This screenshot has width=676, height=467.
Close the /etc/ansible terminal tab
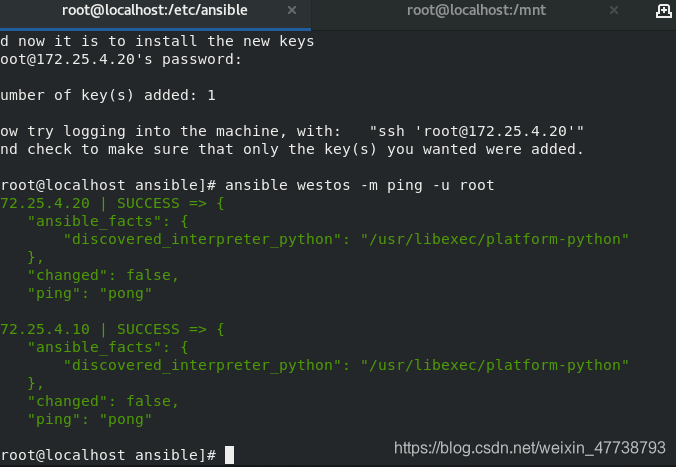point(292,10)
